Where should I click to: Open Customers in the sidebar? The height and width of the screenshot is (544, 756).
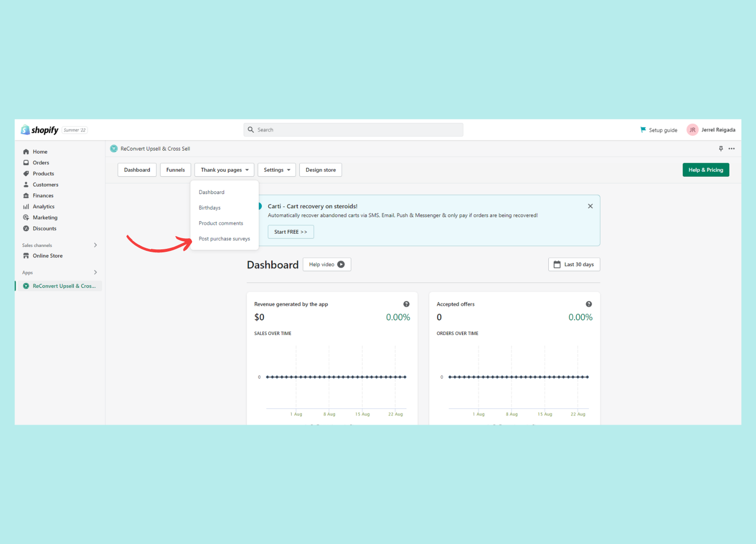45,185
